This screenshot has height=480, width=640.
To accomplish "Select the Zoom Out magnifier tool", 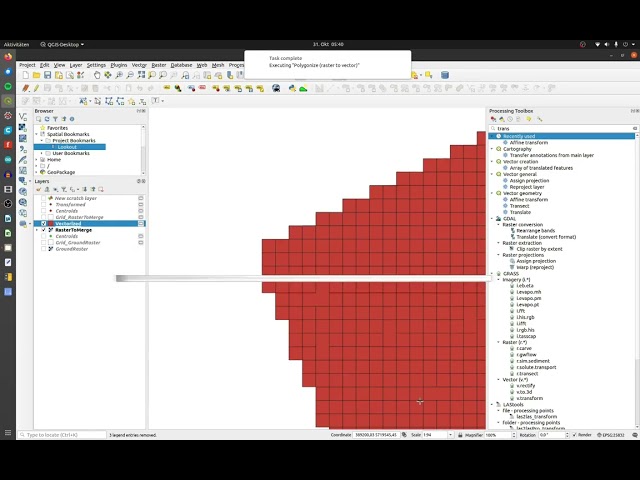I will 130,75.
